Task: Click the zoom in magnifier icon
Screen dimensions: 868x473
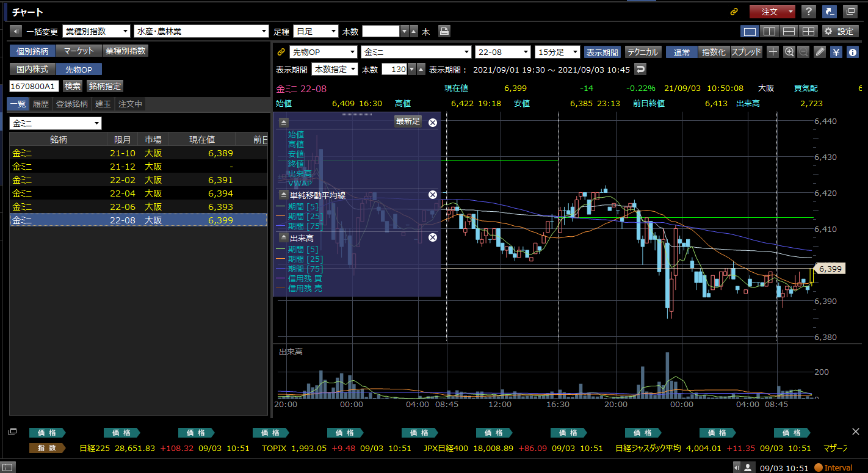Action: click(789, 52)
